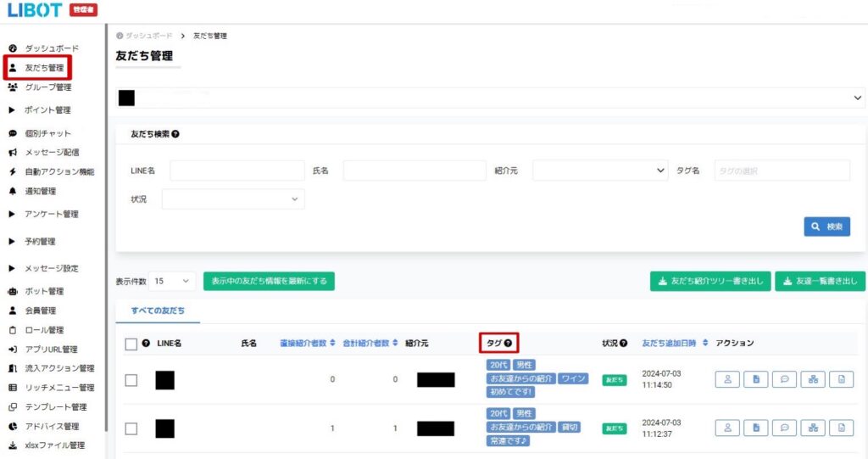Click the blue 検索 button
868x459 pixels.
(826, 227)
